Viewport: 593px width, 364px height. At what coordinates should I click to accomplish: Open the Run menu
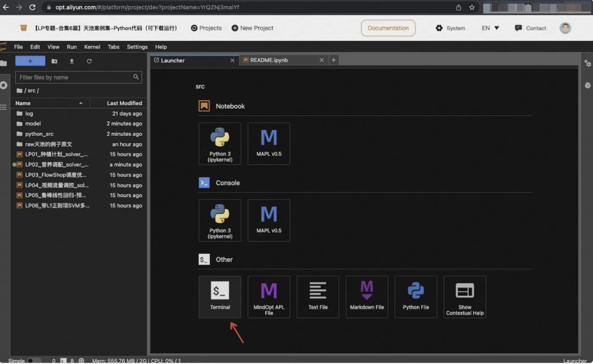click(x=72, y=47)
